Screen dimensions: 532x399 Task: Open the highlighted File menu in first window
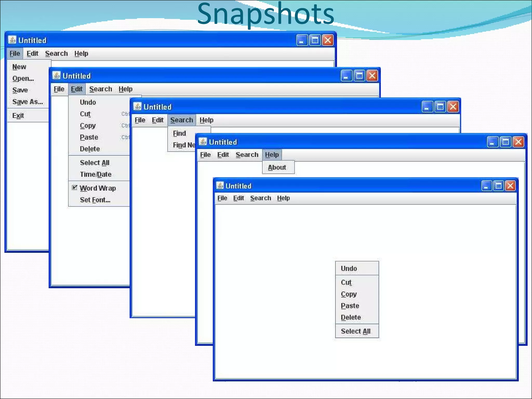(x=15, y=54)
